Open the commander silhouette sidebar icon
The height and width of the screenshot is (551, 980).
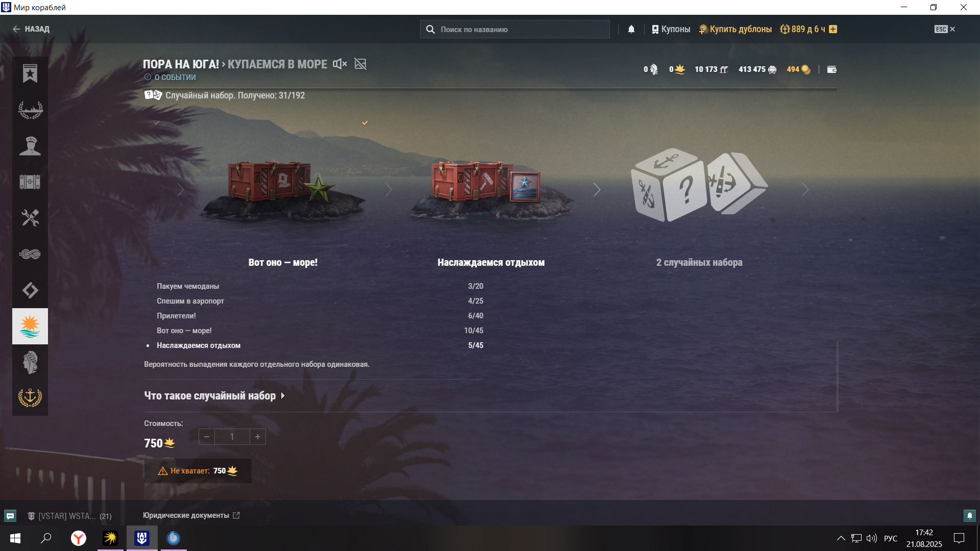tap(30, 146)
